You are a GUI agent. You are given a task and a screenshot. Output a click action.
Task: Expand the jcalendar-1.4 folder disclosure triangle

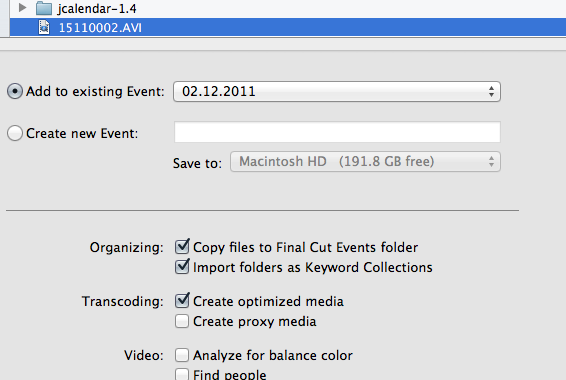(x=22, y=7)
